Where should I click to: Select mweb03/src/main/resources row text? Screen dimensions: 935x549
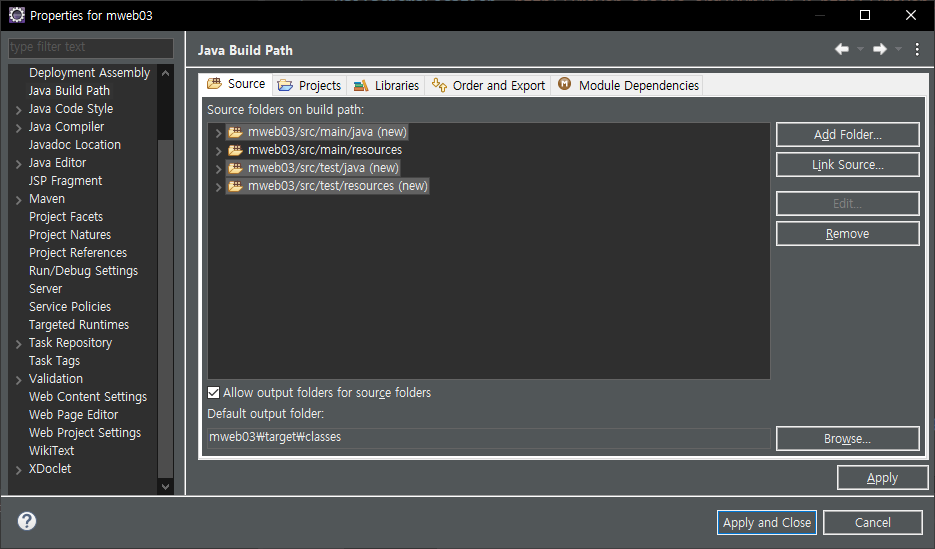(x=325, y=150)
